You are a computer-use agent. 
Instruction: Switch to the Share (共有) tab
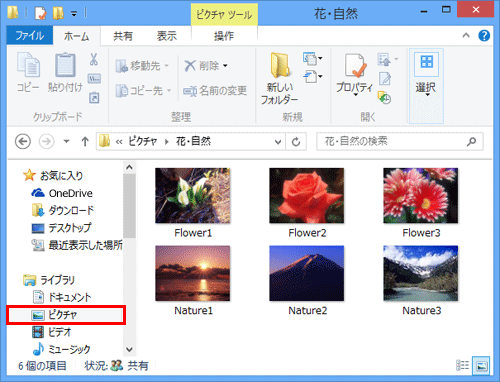pos(123,36)
